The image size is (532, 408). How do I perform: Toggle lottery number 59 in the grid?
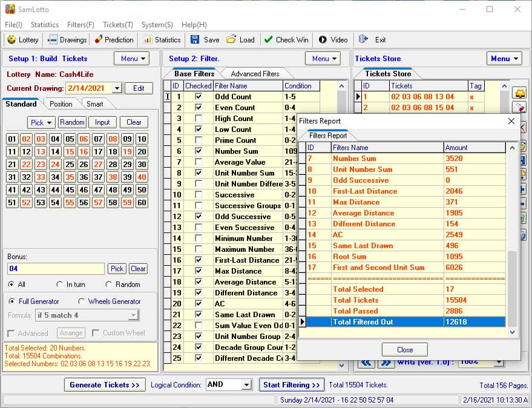[127, 203]
